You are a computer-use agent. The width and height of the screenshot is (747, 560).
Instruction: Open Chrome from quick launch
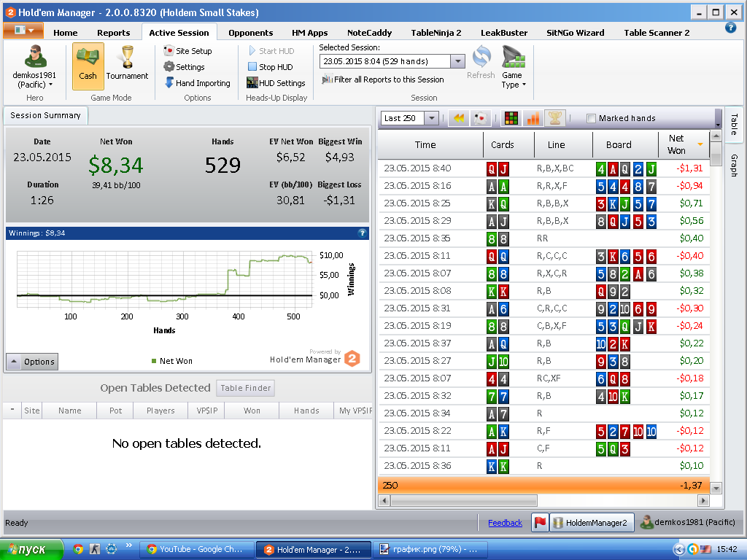[78, 549]
